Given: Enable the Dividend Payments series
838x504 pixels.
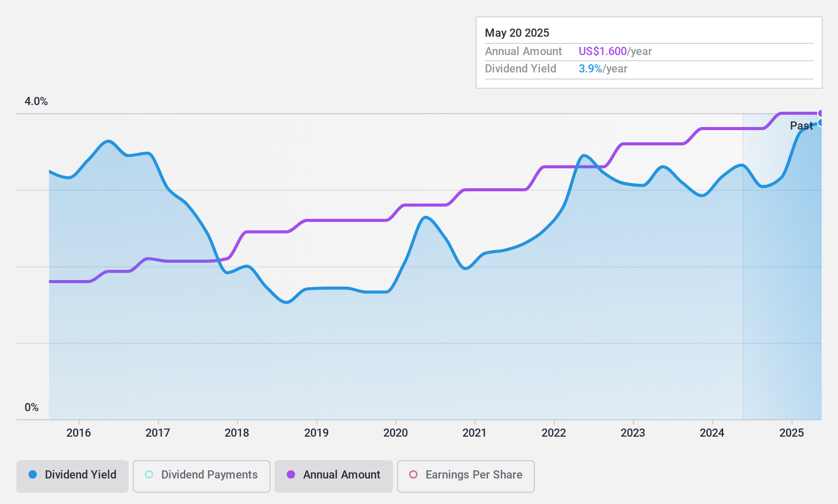Looking at the screenshot, I should point(202,476).
